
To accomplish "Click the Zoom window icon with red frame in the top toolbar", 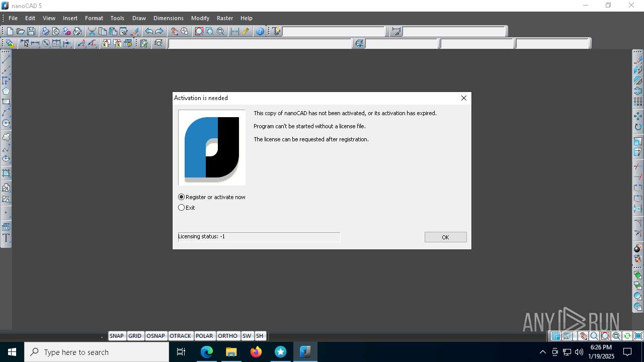I will [x=199, y=31].
